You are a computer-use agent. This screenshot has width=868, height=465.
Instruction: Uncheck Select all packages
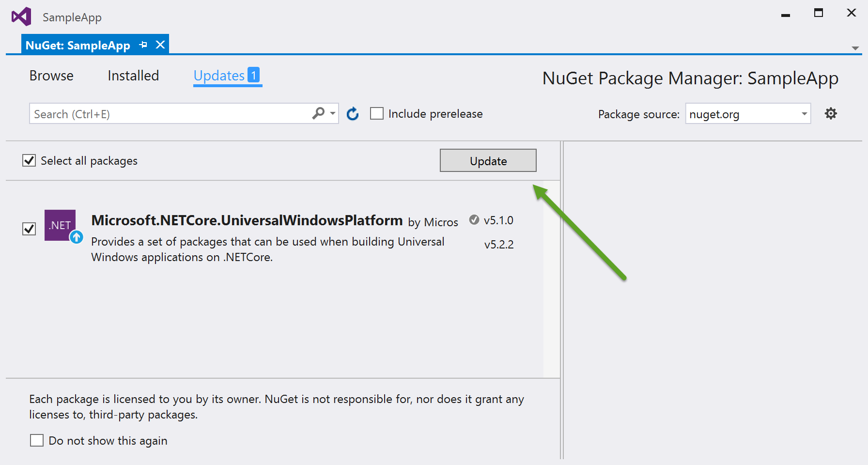click(x=29, y=160)
